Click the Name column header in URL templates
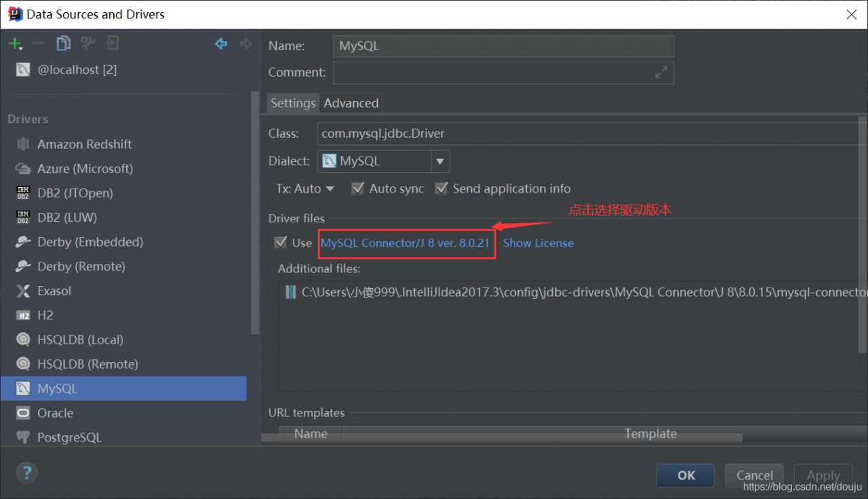This screenshot has height=499, width=868. tap(311, 434)
